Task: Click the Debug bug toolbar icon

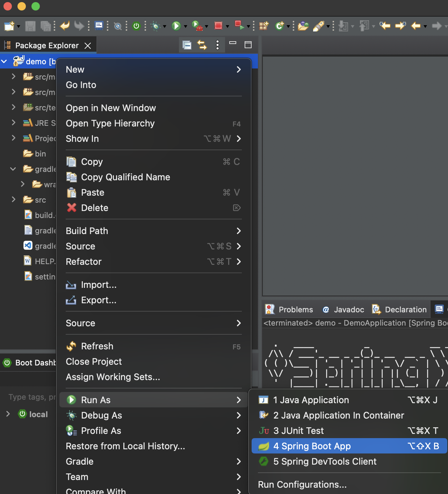Action: [x=156, y=26]
